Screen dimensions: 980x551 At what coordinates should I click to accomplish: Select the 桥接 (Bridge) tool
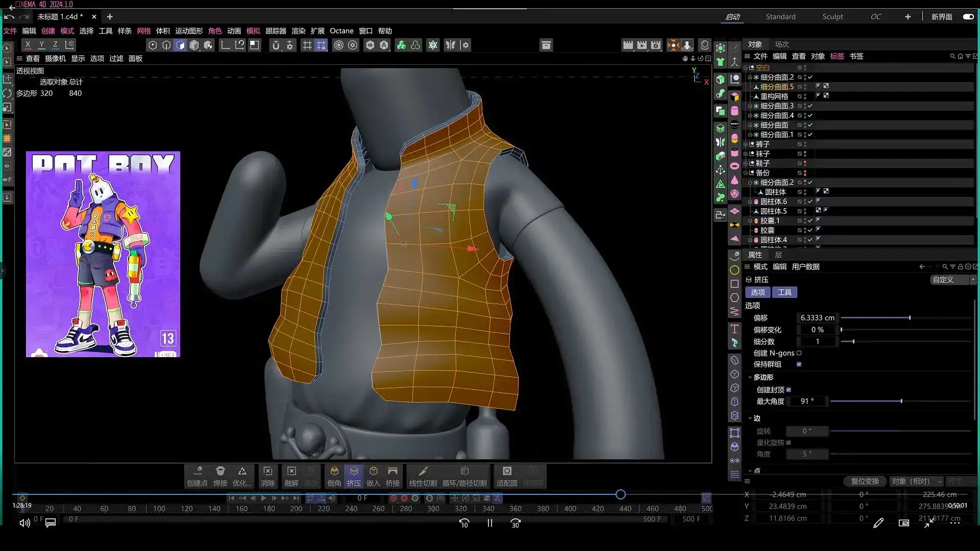click(x=393, y=474)
